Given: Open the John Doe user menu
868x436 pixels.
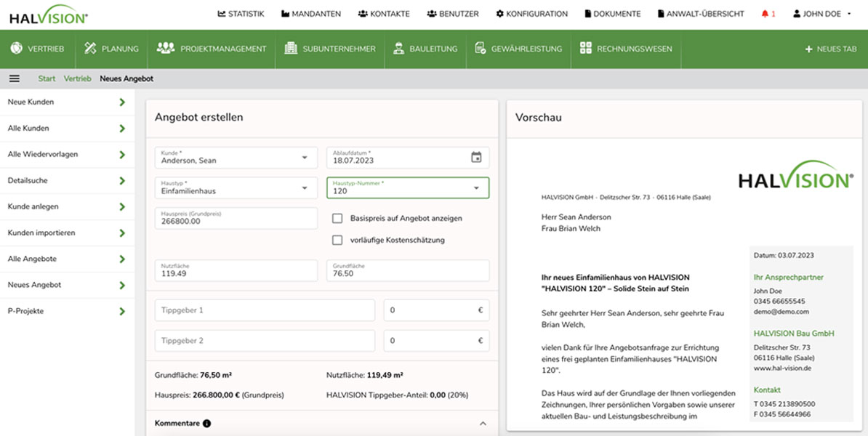Looking at the screenshot, I should pos(822,14).
